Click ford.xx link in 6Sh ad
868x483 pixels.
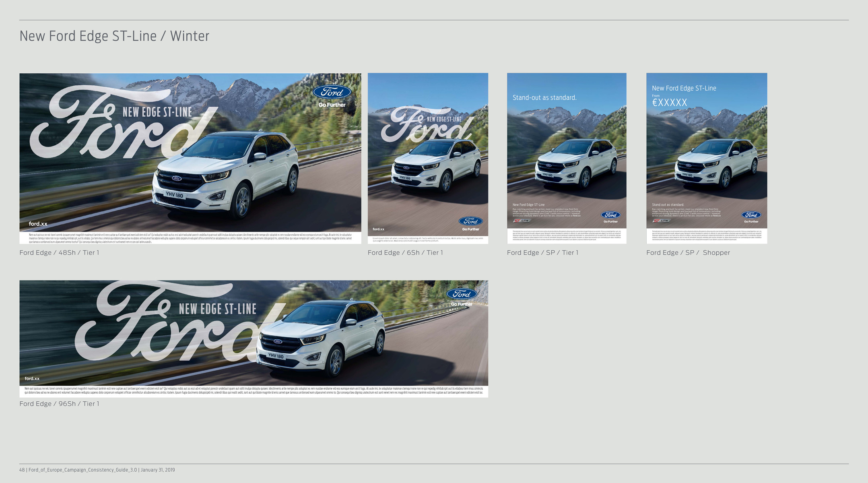(x=378, y=229)
